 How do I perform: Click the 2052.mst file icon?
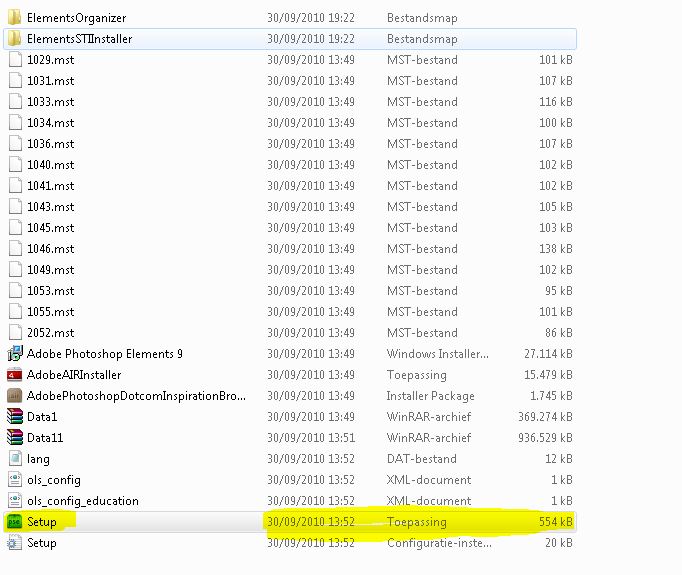(15, 333)
